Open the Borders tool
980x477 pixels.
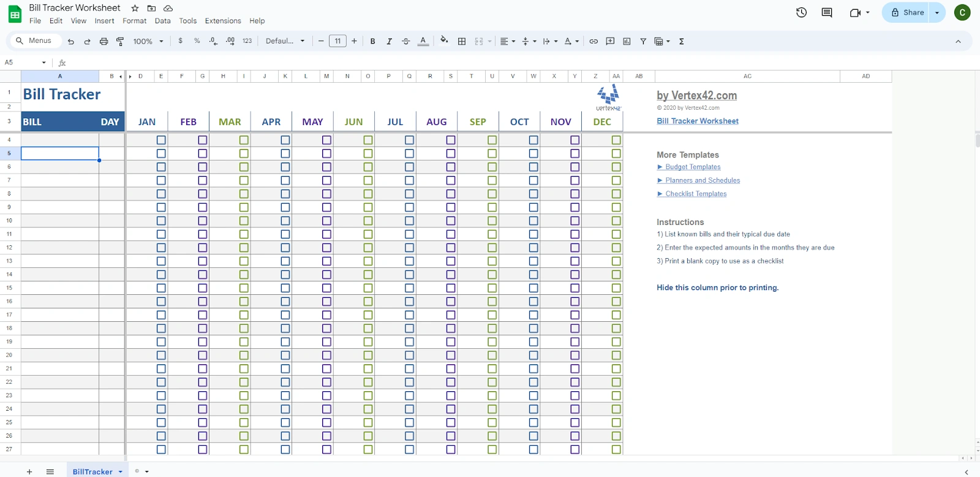pyautogui.click(x=462, y=41)
